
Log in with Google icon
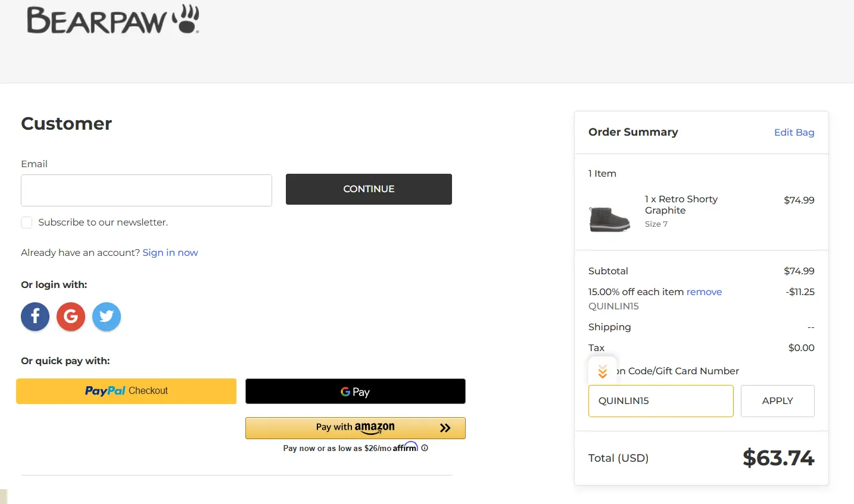tap(71, 317)
